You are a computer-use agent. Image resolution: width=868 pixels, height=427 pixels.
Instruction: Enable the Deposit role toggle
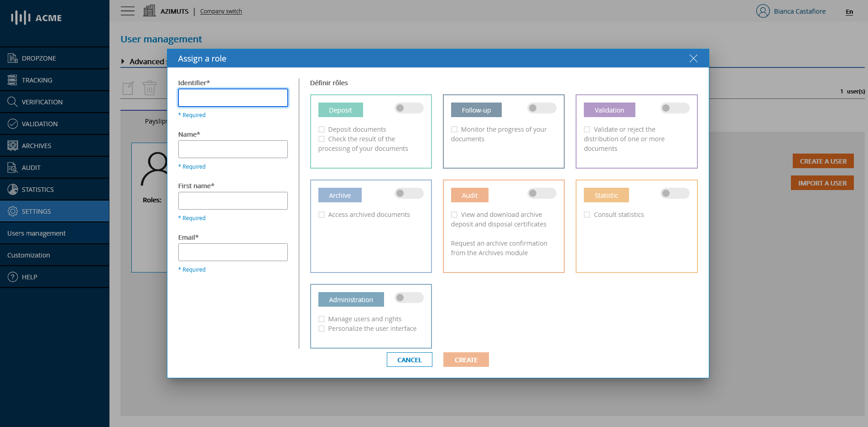[x=409, y=108]
